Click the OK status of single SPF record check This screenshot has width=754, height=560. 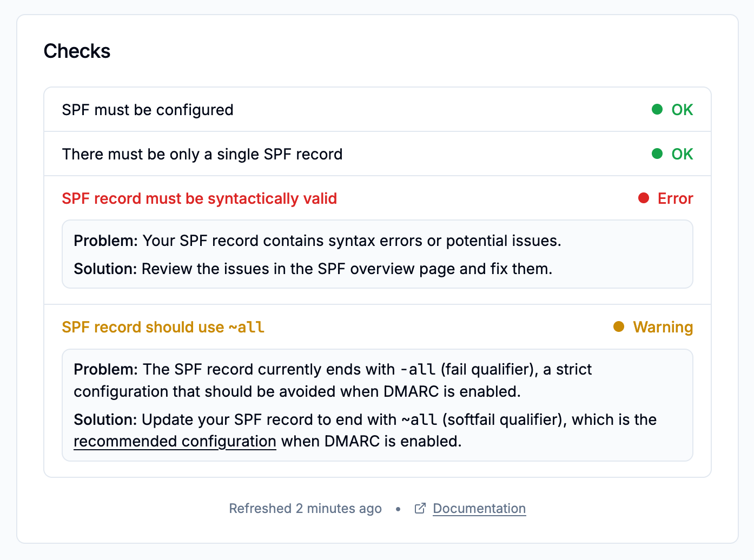click(x=682, y=154)
